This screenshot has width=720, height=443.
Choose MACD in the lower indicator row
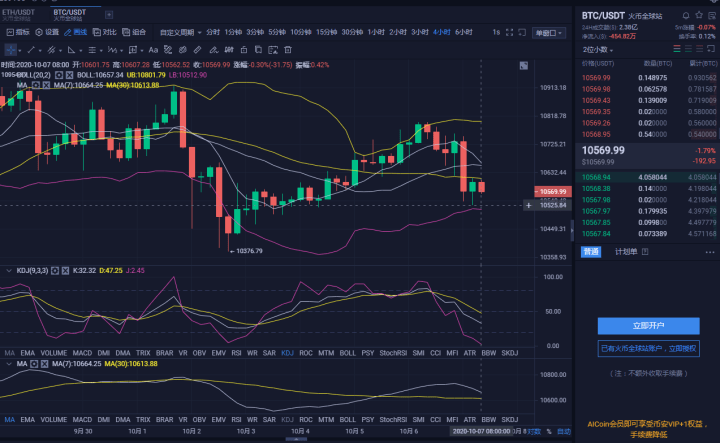pyautogui.click(x=82, y=353)
